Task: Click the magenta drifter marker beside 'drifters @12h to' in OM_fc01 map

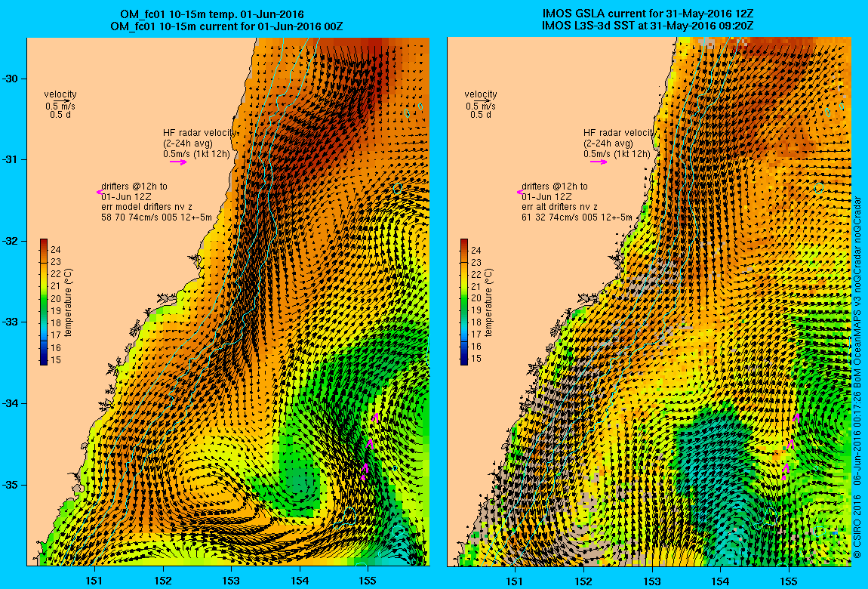Action: [99, 192]
